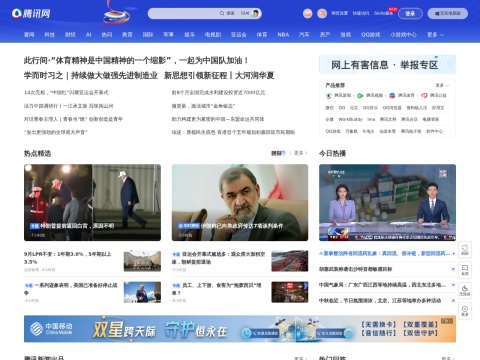Image resolution: width=480 pixels, height=360 pixels.
Task: Open the QQ游戏 navigation tab
Action: click(x=370, y=35)
